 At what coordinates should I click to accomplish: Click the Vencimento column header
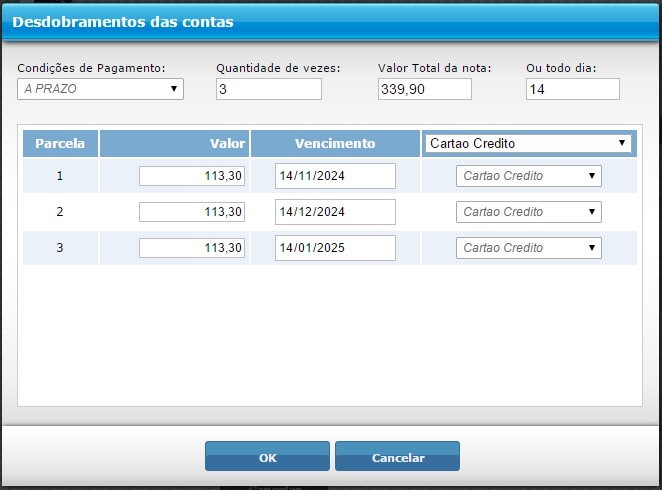coord(335,143)
